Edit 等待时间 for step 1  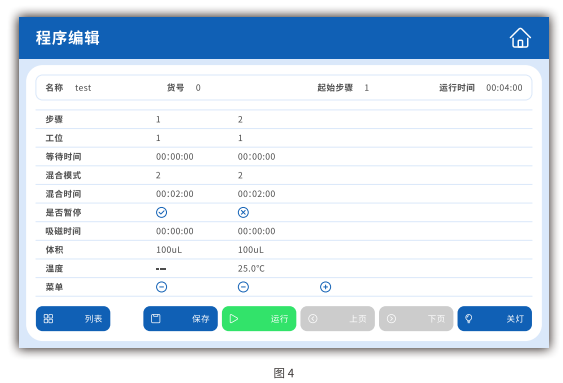(175, 157)
